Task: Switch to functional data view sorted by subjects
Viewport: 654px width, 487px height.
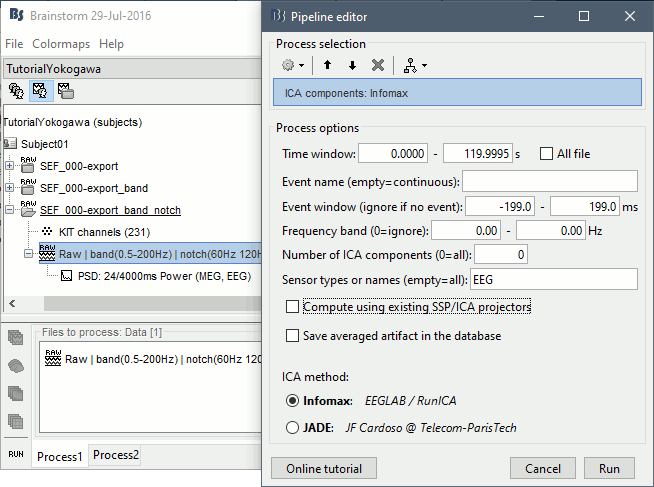Action: (x=42, y=91)
